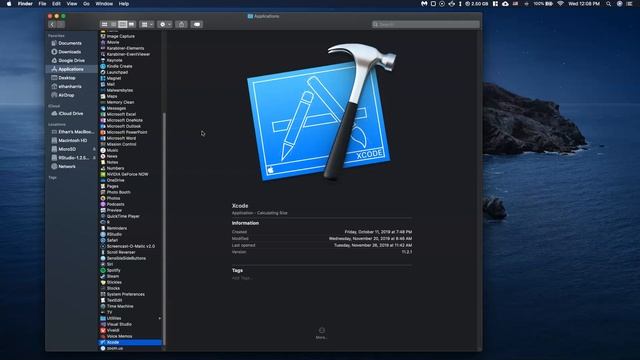
Task: Select QuickTime Player app
Action: (123, 216)
